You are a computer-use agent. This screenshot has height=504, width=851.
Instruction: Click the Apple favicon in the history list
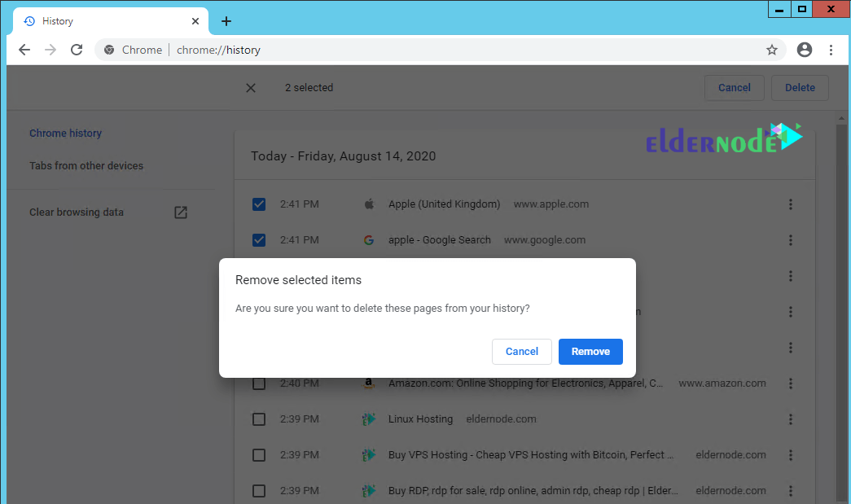coord(369,204)
